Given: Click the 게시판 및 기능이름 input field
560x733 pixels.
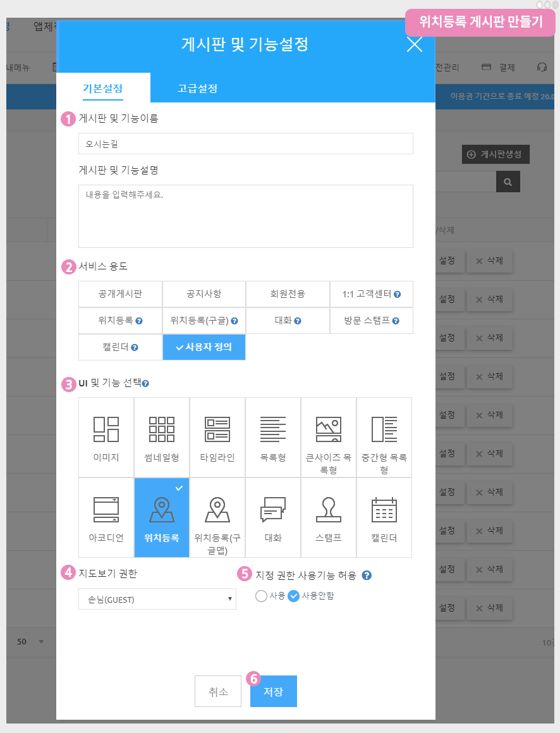Looking at the screenshot, I should 245,144.
